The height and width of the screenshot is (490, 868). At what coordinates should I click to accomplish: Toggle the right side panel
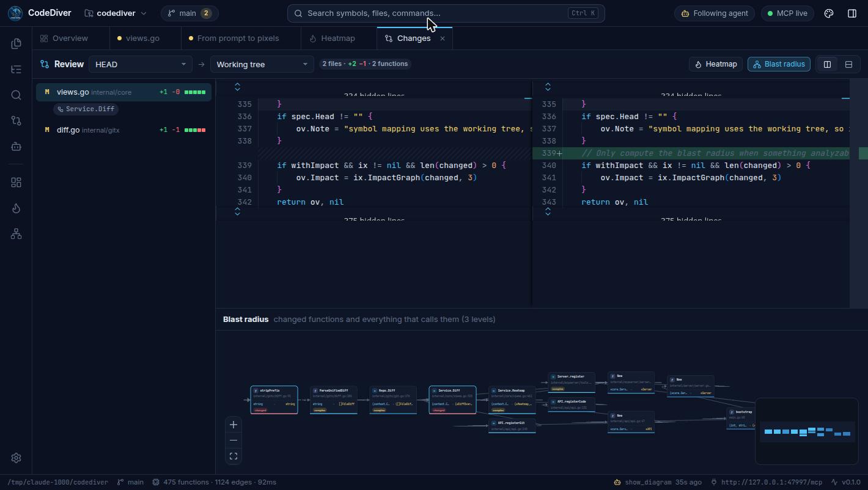tap(852, 13)
